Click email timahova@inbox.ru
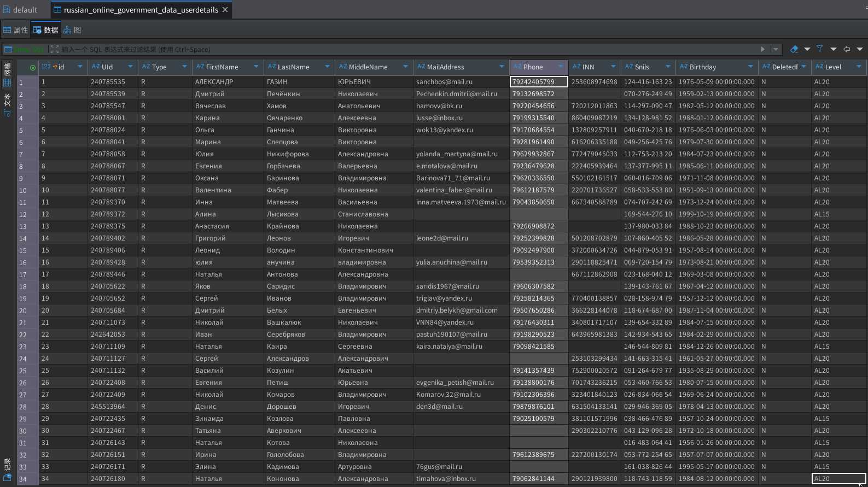 pyautogui.click(x=446, y=479)
